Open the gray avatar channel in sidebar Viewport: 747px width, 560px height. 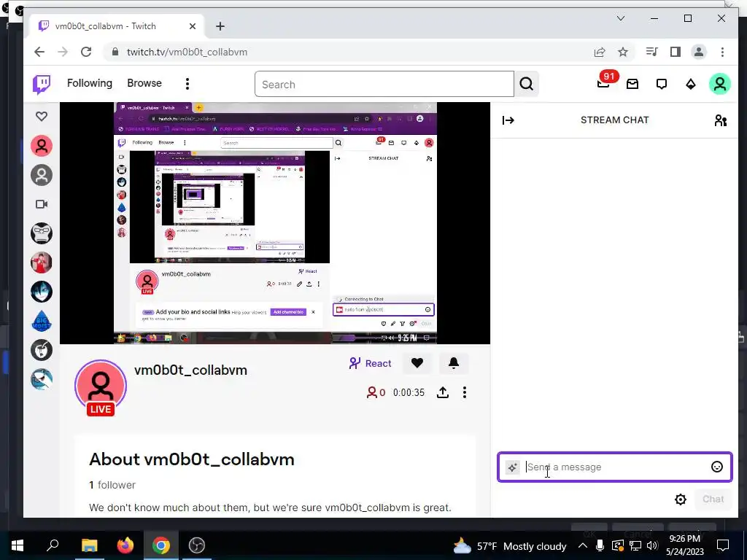(42, 175)
